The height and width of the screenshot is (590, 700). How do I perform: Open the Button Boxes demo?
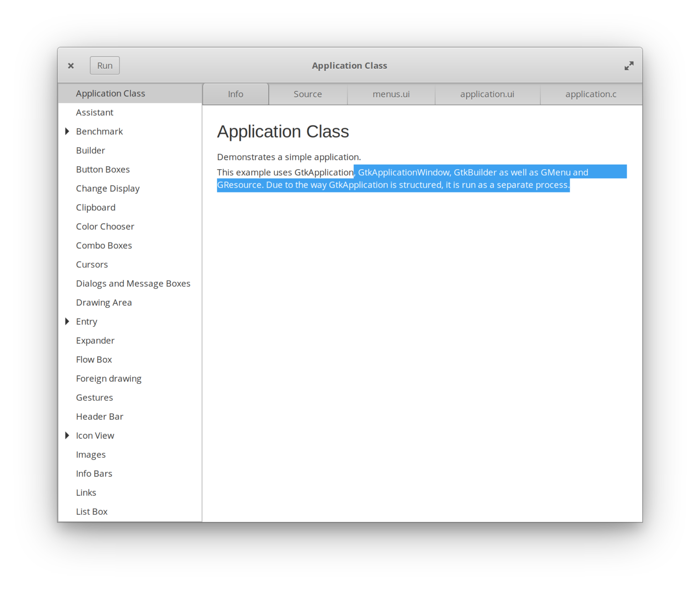click(103, 169)
